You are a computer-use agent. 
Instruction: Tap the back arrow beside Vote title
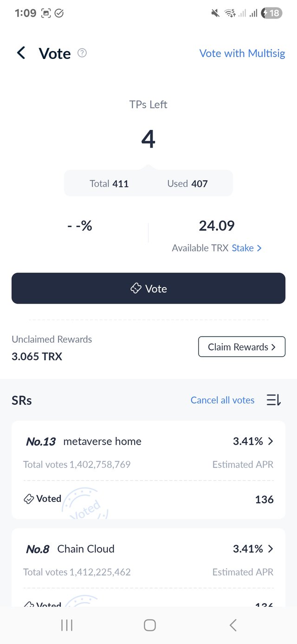(21, 53)
